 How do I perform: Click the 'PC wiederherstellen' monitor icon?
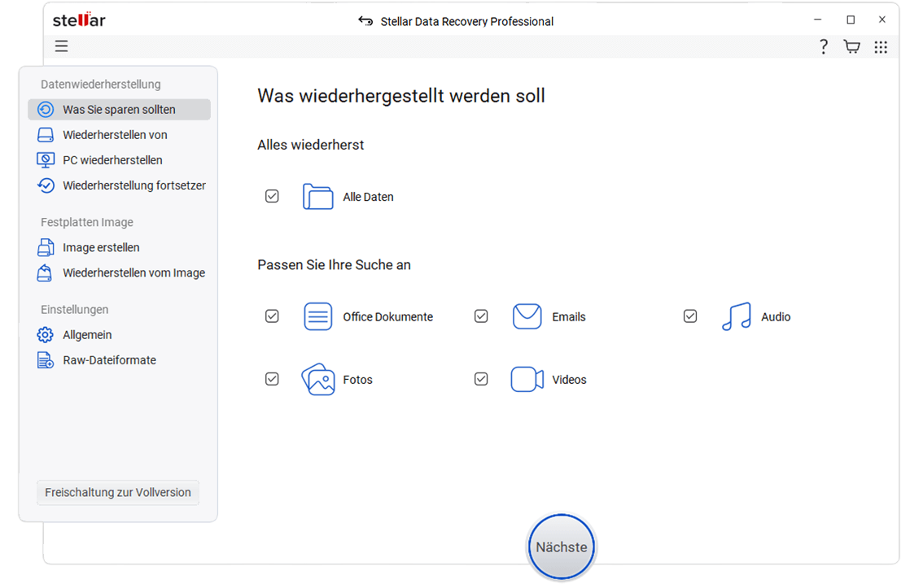(x=45, y=159)
